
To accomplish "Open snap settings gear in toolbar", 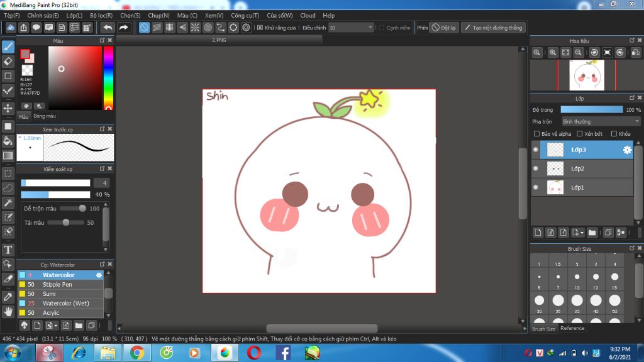I will click(246, 28).
